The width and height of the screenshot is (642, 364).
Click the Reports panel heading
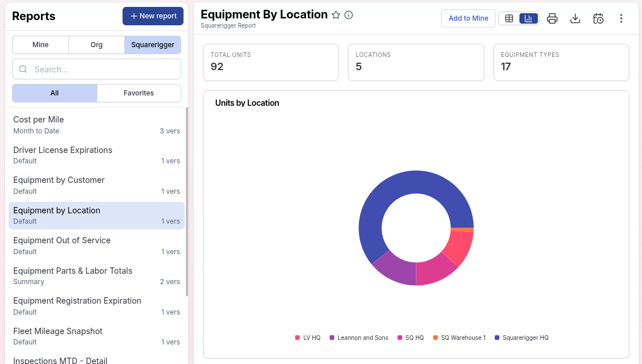point(33,16)
